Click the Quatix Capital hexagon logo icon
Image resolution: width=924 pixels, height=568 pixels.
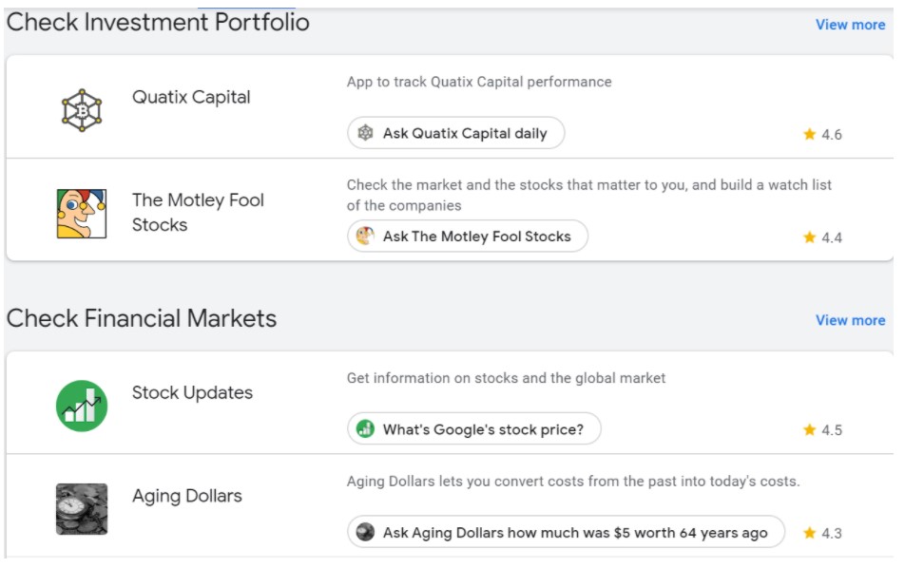[81, 111]
